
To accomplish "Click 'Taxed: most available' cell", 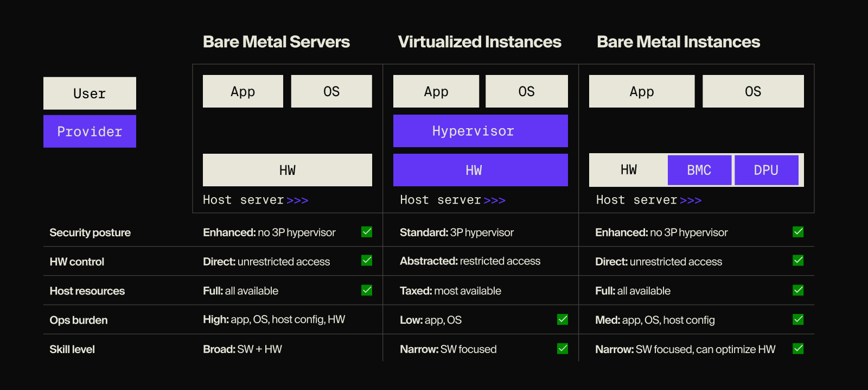I will (450, 291).
